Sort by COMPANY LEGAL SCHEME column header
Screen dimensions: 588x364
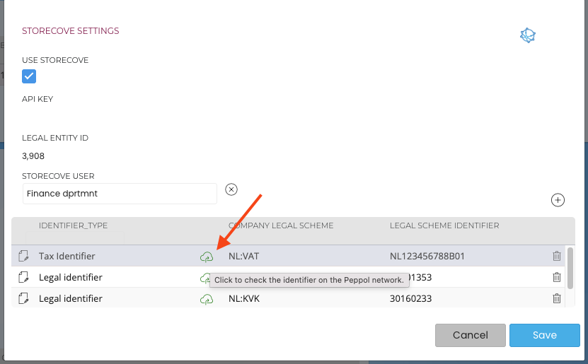click(281, 225)
